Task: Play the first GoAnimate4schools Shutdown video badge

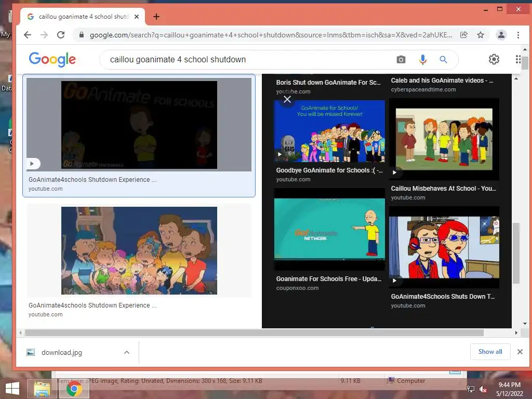Action: 33,164
